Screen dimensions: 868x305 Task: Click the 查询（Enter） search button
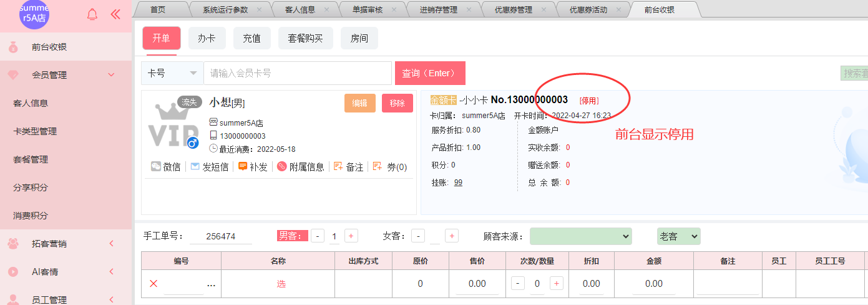click(x=430, y=73)
